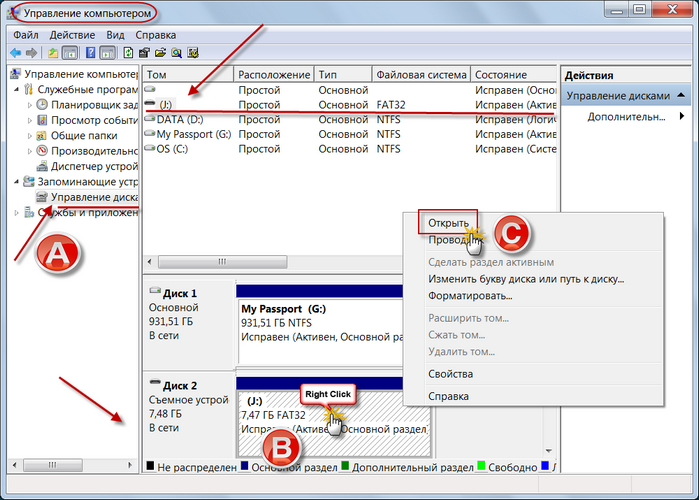The image size is (699, 500).
Task: Click the Up one level folder icon
Action: point(53,53)
